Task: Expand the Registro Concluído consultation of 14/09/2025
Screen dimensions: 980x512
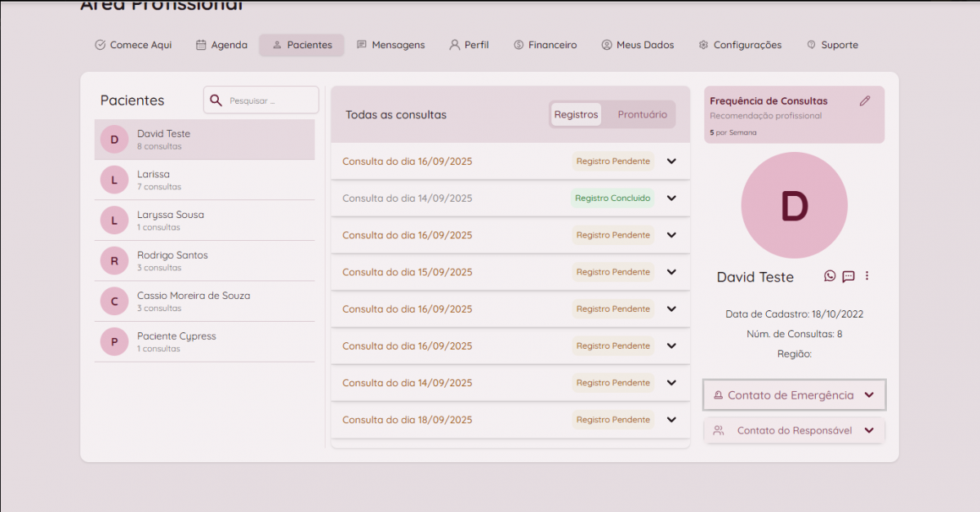Action: (671, 198)
